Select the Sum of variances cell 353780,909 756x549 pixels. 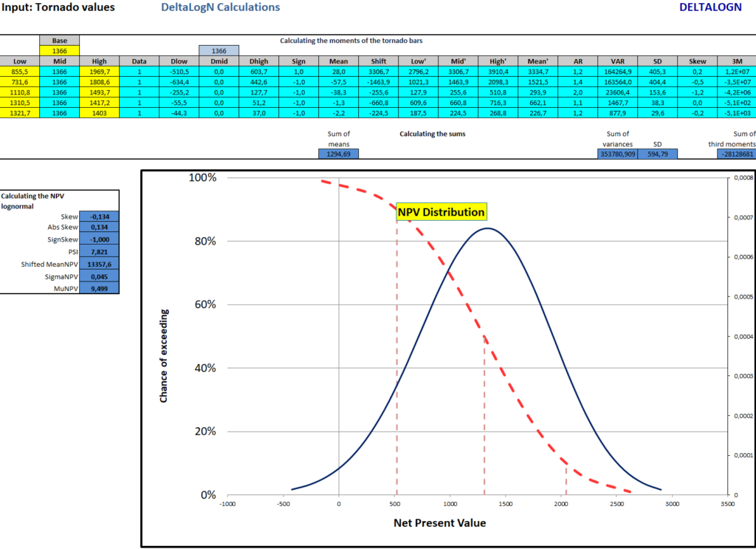click(x=617, y=153)
